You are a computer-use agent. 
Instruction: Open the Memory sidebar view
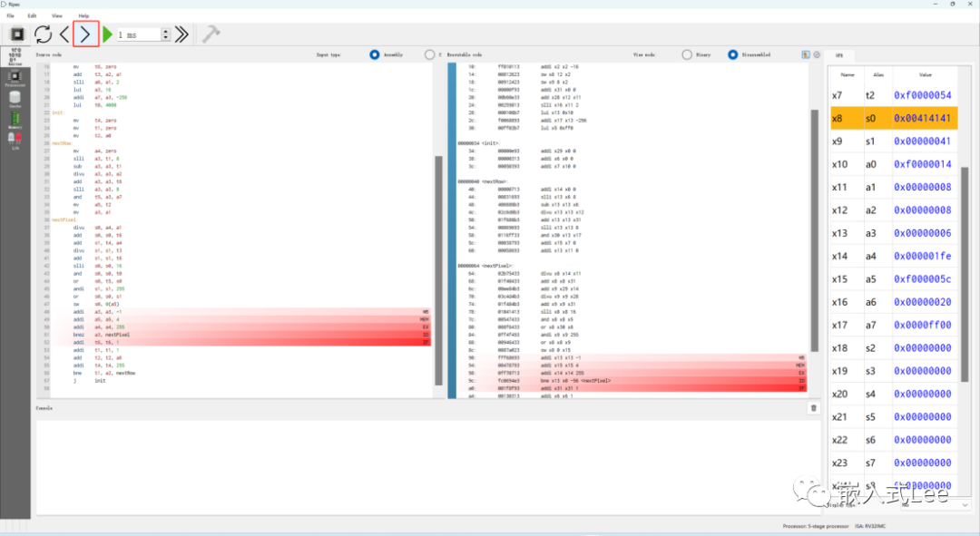[x=15, y=120]
